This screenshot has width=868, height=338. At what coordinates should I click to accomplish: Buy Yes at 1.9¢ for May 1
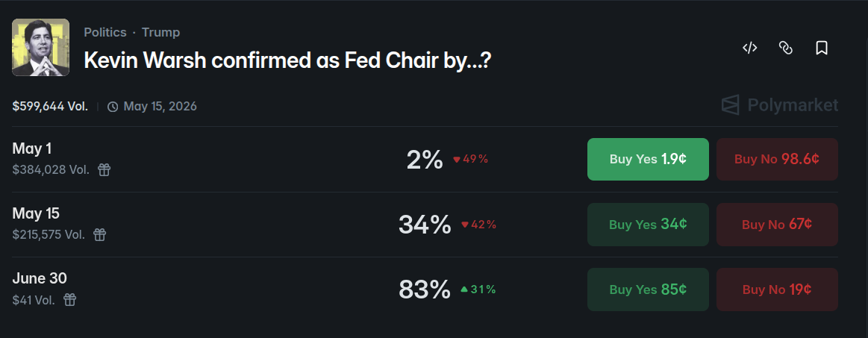648,159
